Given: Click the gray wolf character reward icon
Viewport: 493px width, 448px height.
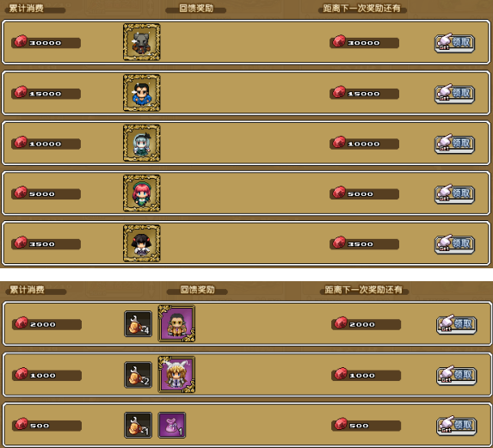Looking at the screenshot, I should point(142,42).
